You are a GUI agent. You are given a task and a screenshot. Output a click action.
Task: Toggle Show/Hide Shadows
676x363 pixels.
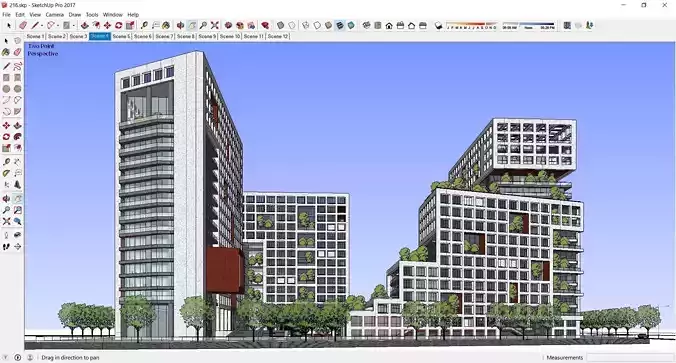coord(438,25)
